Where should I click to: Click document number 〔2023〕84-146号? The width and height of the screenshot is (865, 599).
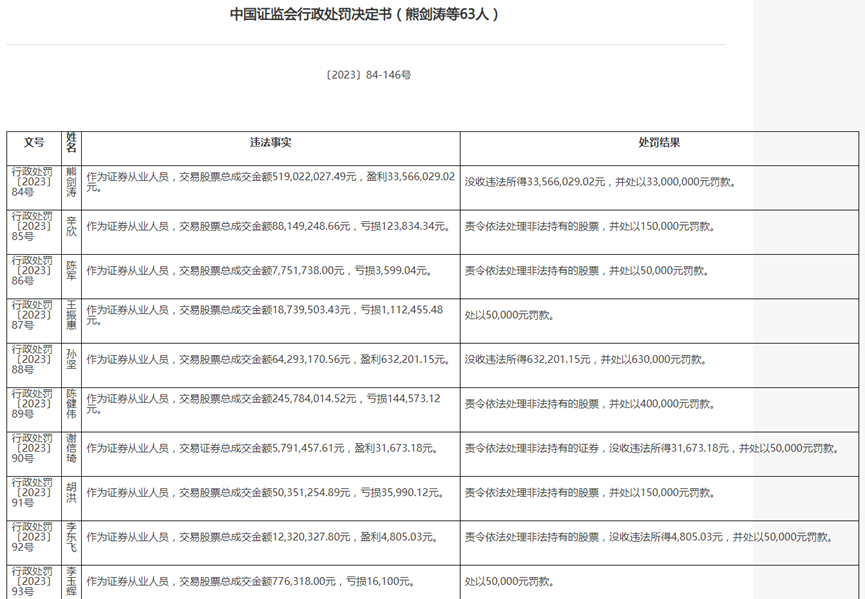(x=367, y=75)
